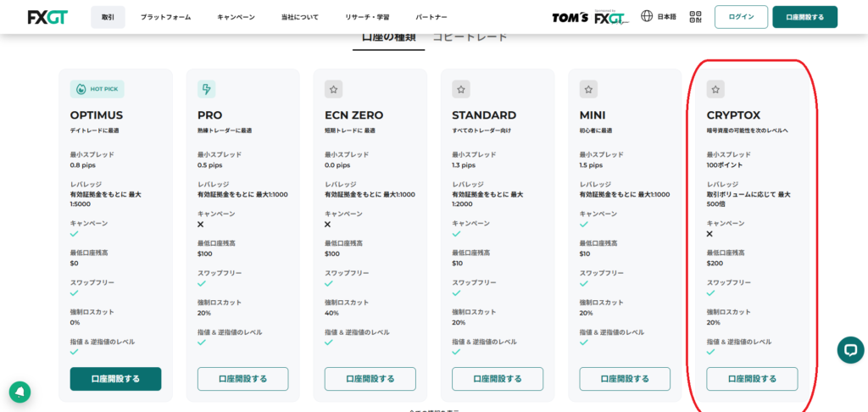Click the 1.3 pips spread value

click(x=464, y=165)
